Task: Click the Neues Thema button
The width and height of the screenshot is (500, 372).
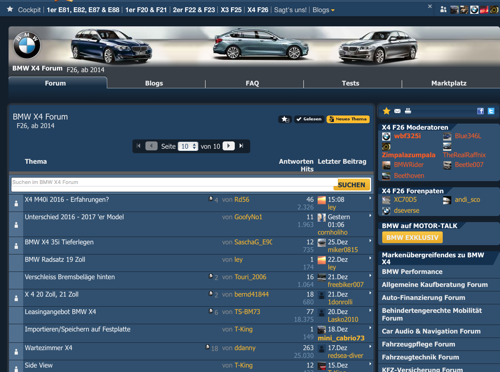Action: click(348, 119)
